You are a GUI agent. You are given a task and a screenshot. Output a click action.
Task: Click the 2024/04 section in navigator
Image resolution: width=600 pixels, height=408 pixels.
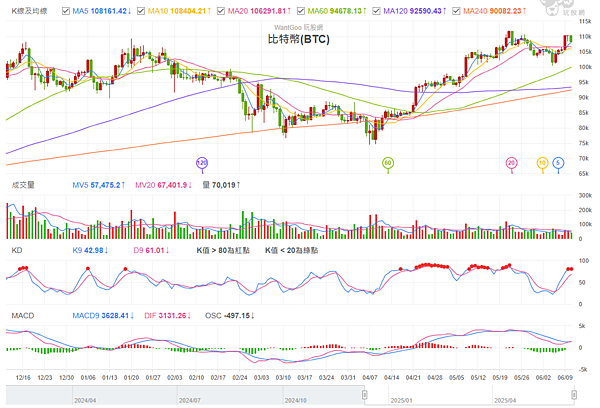click(85, 400)
